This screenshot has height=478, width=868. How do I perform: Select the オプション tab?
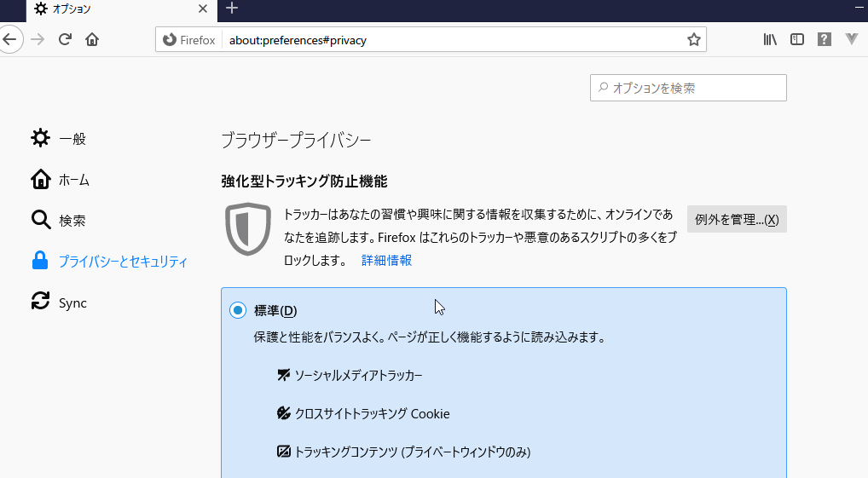(x=121, y=10)
